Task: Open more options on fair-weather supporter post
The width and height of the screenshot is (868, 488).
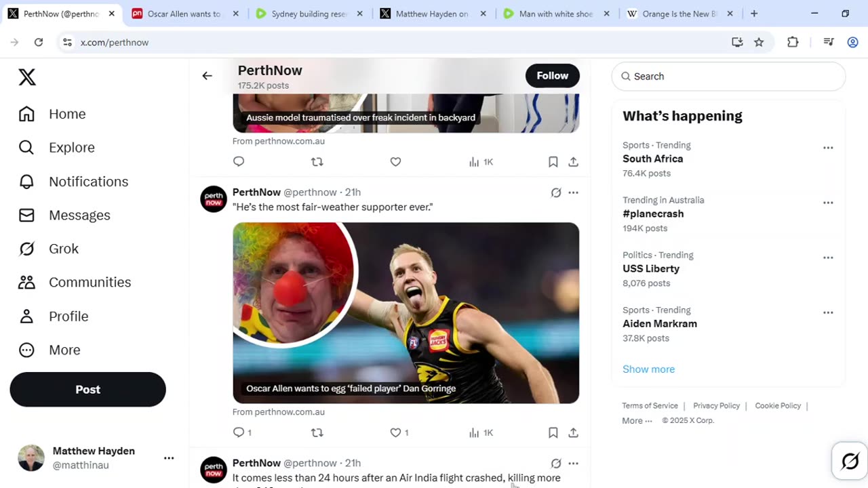Action: click(574, 192)
